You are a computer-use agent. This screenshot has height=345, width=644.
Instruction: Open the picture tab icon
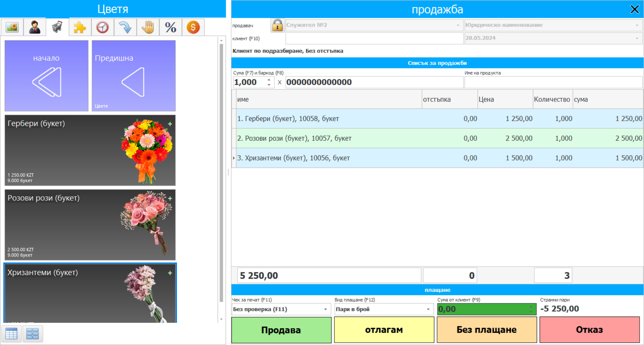point(12,27)
